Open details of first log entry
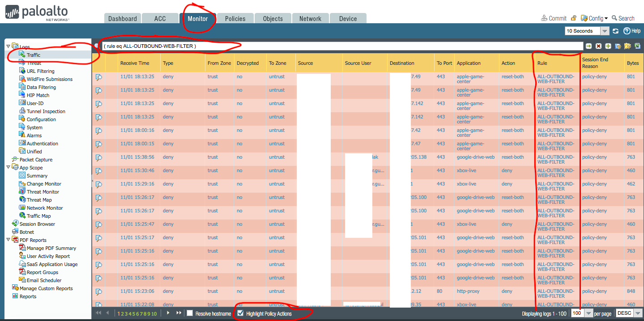 [x=99, y=77]
